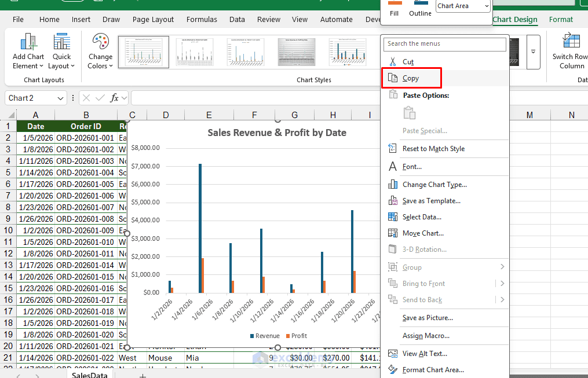Click the View Alt Text icon

tap(393, 354)
